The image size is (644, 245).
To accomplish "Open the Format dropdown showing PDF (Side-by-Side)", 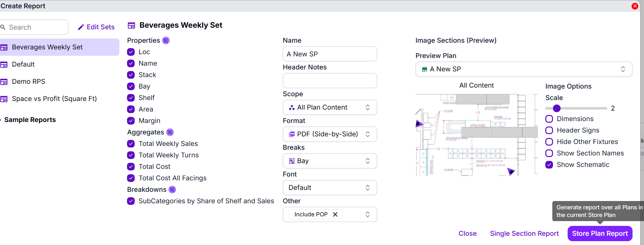I will coord(330,134).
